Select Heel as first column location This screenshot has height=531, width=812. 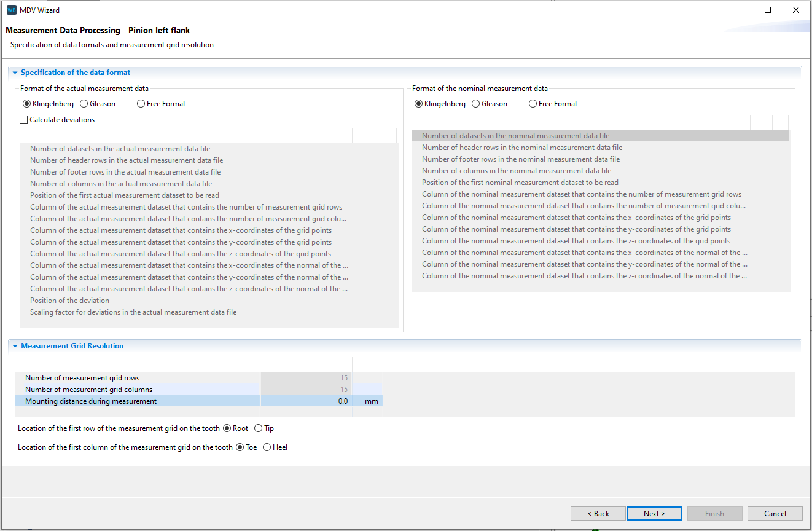pos(267,447)
